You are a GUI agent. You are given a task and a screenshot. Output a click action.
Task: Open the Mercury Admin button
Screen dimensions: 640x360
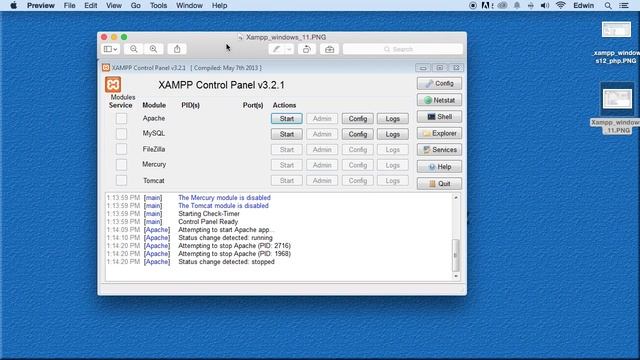322,165
